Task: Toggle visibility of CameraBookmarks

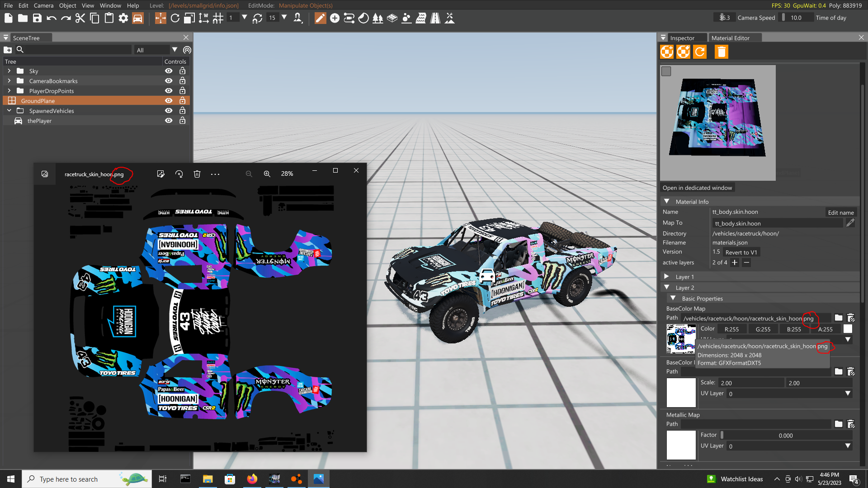Action: [x=169, y=81]
